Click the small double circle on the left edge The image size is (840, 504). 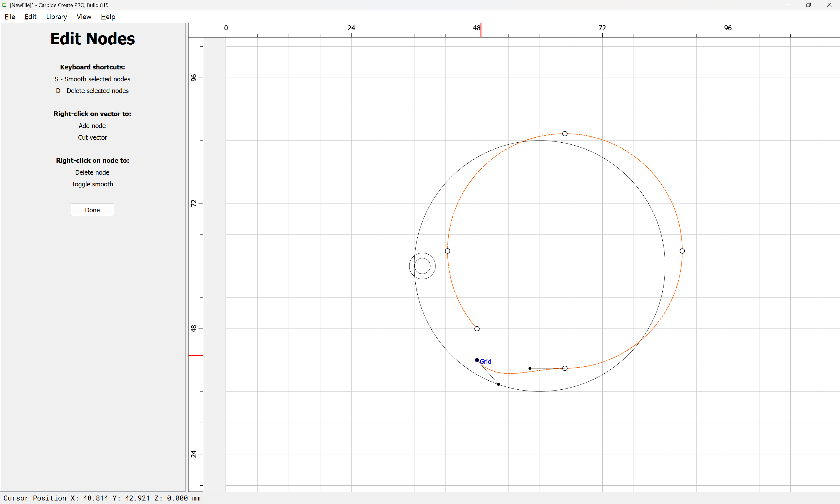[422, 266]
